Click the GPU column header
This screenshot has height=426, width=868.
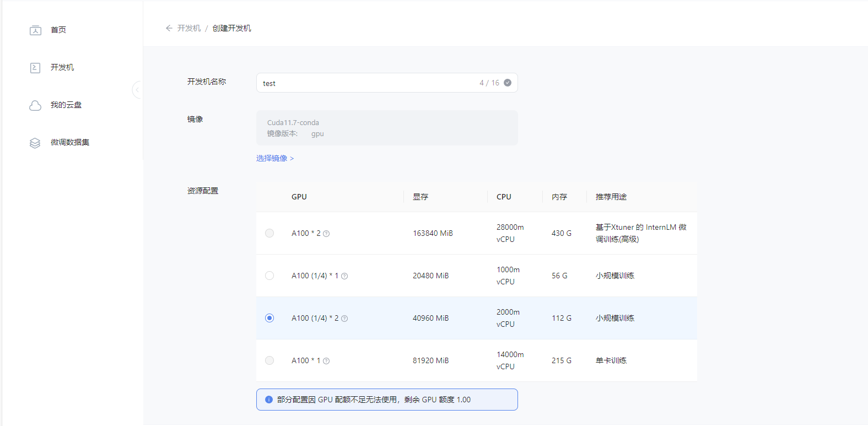pos(299,197)
